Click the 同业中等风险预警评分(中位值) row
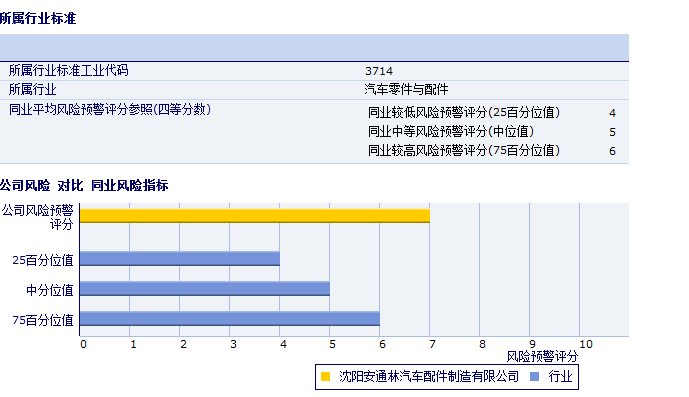This screenshot has width=689, height=397. point(492,131)
